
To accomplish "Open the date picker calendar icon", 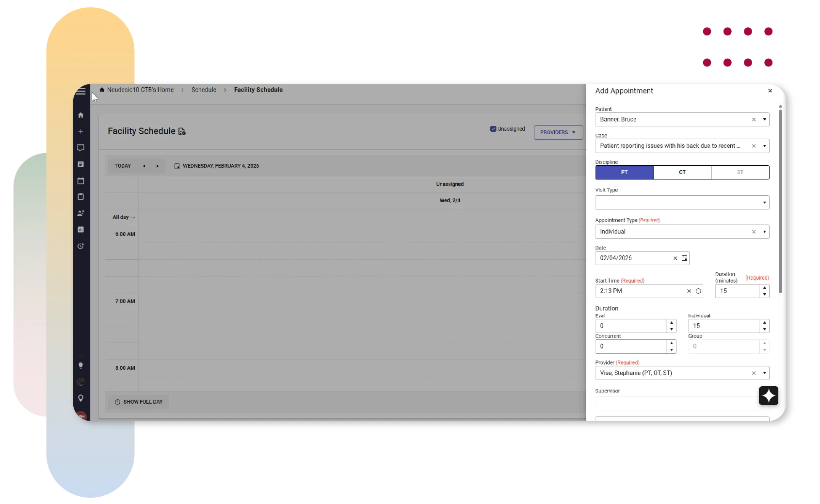I will click(684, 258).
